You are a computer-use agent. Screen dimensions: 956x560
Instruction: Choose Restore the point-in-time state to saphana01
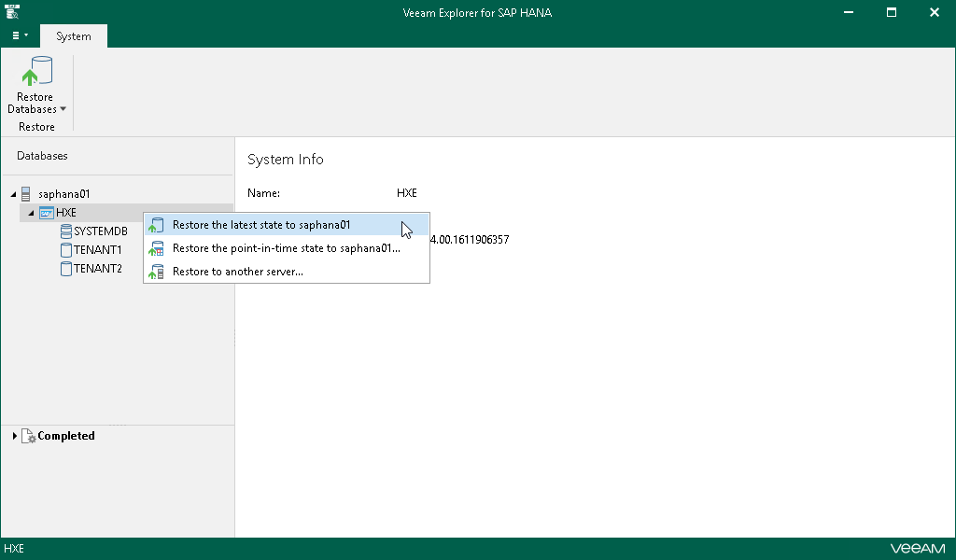287,248
